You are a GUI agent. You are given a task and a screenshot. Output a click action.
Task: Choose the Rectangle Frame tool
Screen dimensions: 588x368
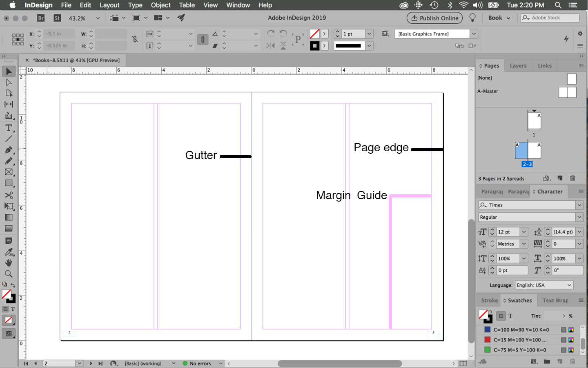(9, 173)
